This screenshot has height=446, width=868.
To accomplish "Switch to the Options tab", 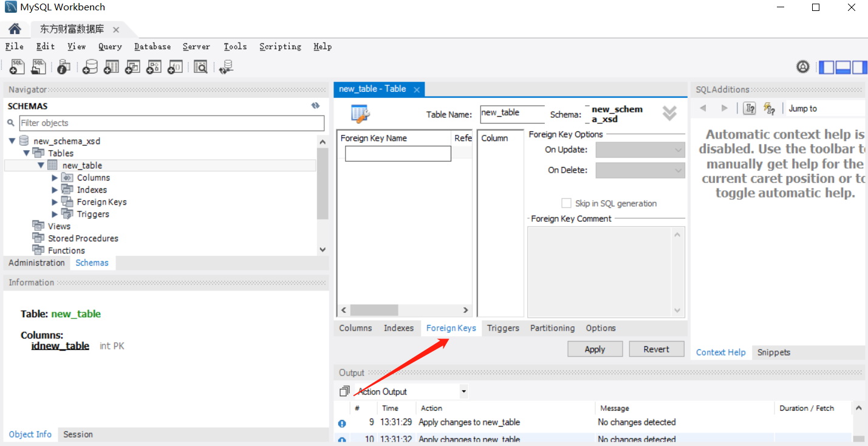I will [x=601, y=328].
